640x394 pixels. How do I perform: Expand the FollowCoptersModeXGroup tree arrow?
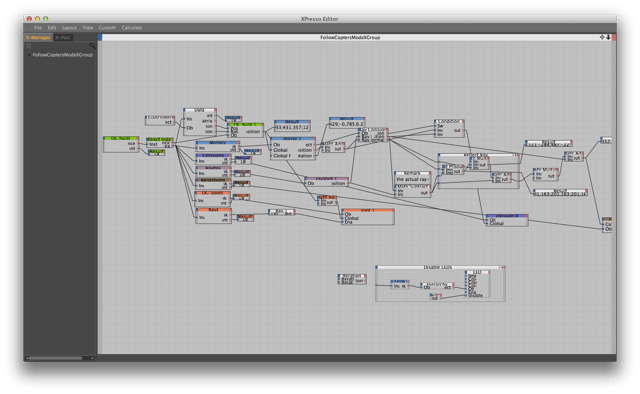click(x=29, y=54)
